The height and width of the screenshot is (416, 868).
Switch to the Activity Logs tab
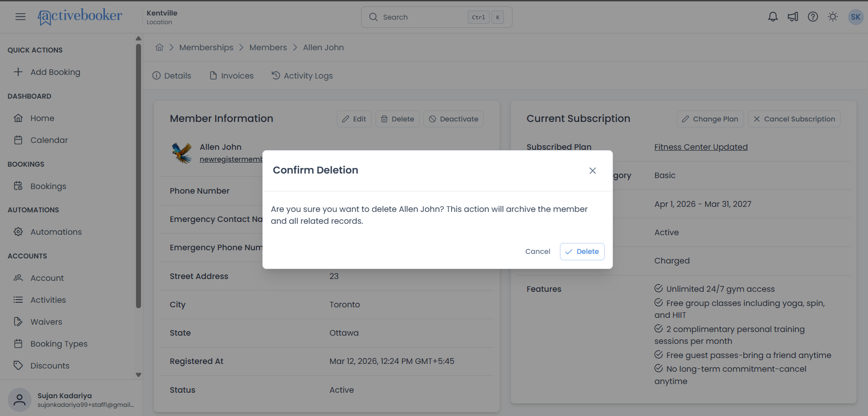(x=302, y=76)
